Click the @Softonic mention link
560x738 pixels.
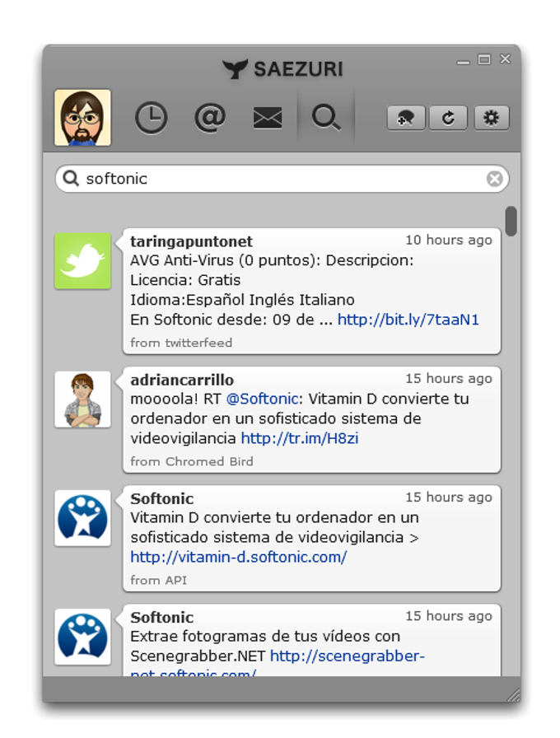[x=263, y=399]
